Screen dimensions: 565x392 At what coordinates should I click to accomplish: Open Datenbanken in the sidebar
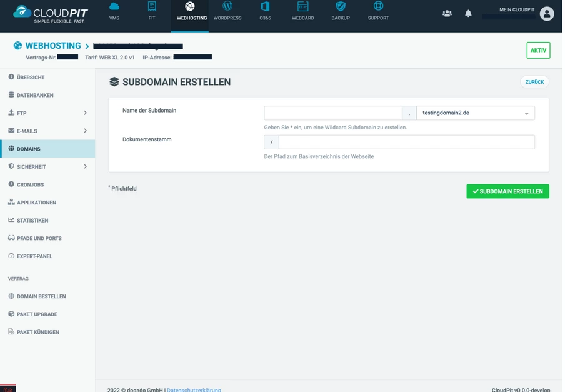pos(35,96)
